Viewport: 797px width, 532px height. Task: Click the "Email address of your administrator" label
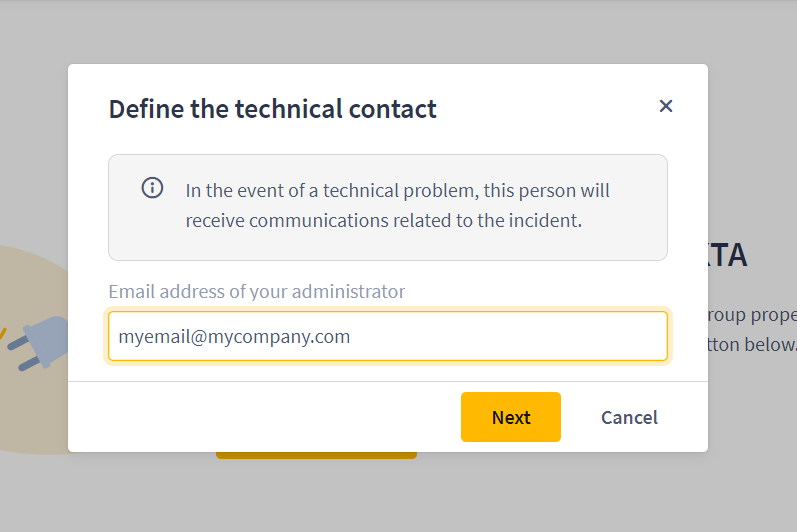point(257,292)
